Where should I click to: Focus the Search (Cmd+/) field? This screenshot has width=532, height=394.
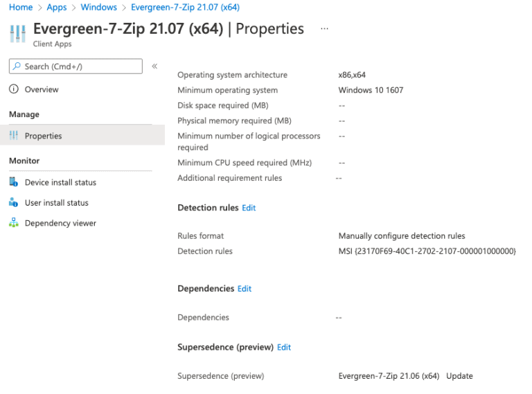(x=80, y=66)
